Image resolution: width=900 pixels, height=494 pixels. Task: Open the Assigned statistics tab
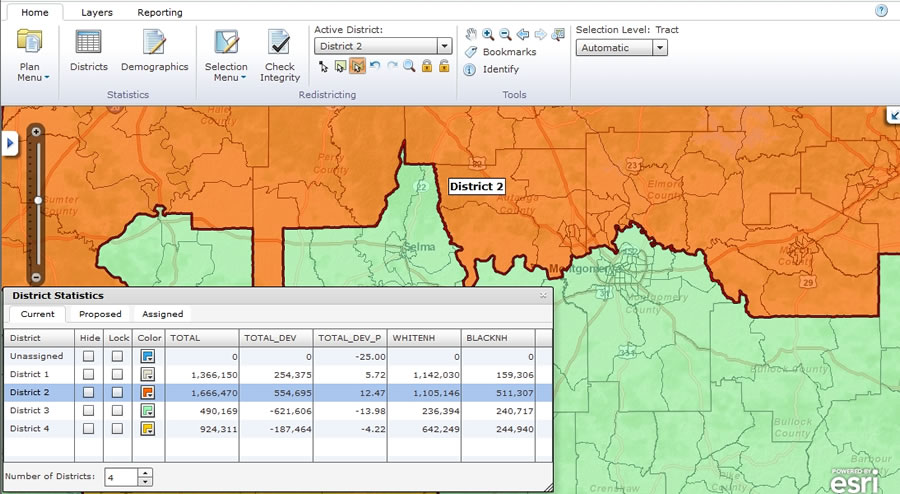(162, 314)
